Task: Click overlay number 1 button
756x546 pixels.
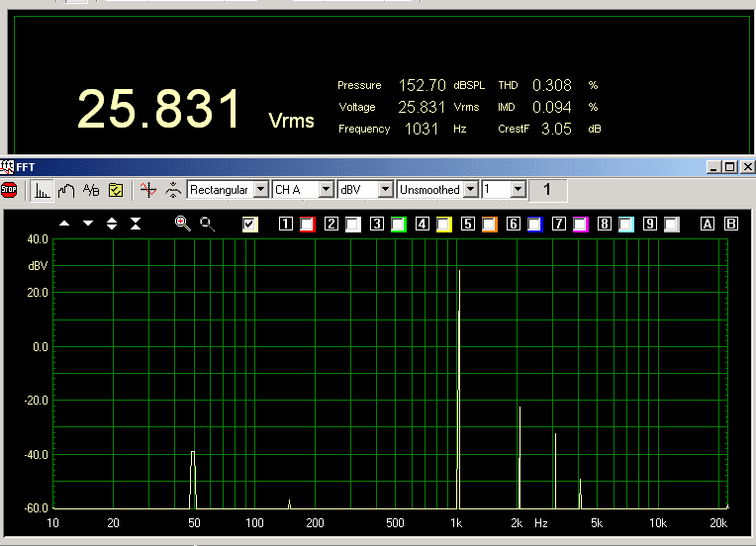Action: click(285, 224)
